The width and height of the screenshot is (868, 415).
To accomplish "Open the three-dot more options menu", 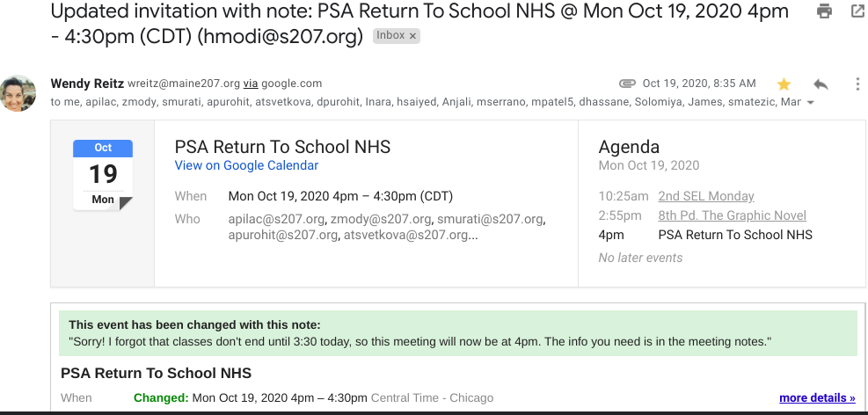I will click(857, 84).
